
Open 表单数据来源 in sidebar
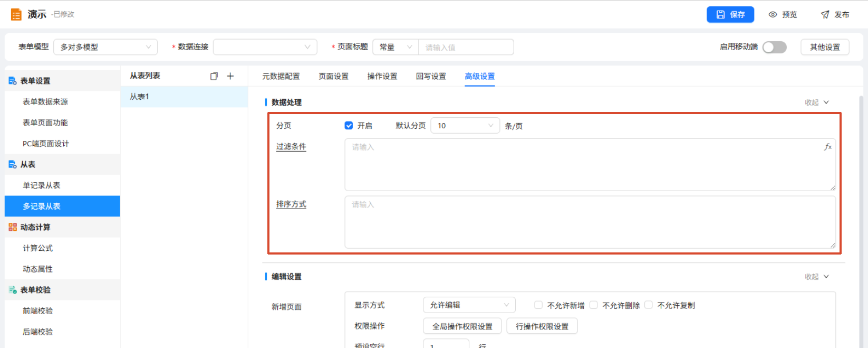[62, 101]
